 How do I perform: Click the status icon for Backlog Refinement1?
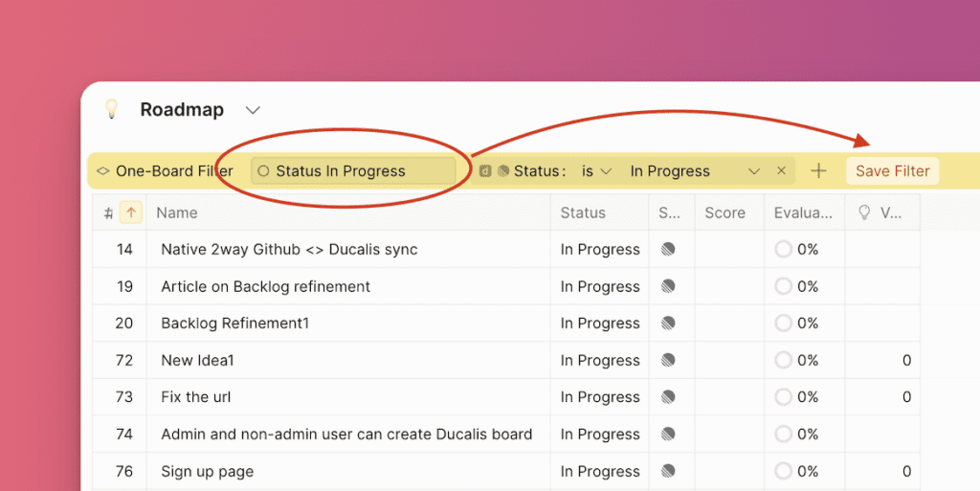[x=668, y=324]
